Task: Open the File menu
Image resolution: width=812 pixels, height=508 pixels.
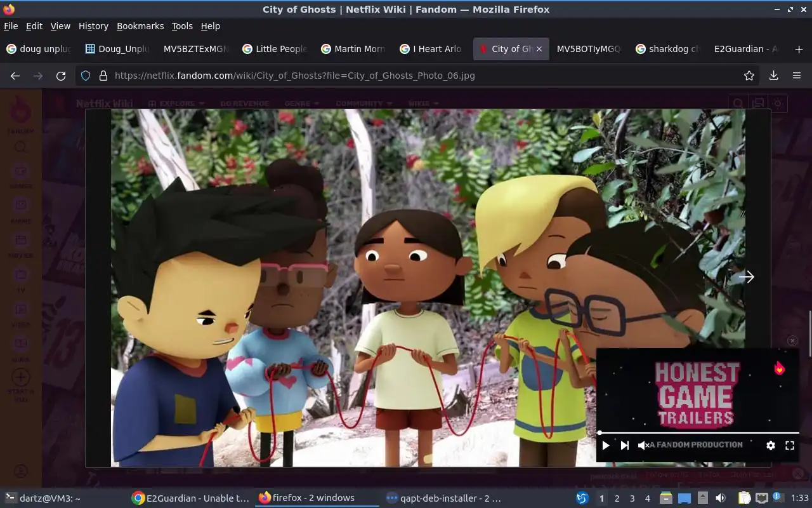Action: tap(11, 26)
